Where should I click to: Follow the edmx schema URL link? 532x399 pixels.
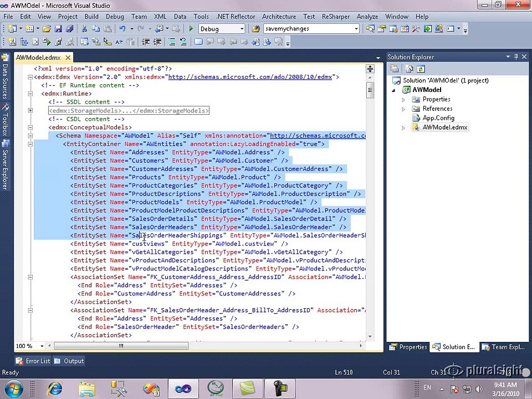250,77
